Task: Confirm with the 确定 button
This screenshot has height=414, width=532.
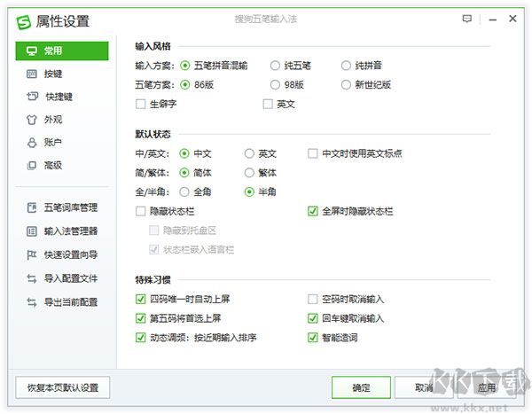Action: pos(361,387)
